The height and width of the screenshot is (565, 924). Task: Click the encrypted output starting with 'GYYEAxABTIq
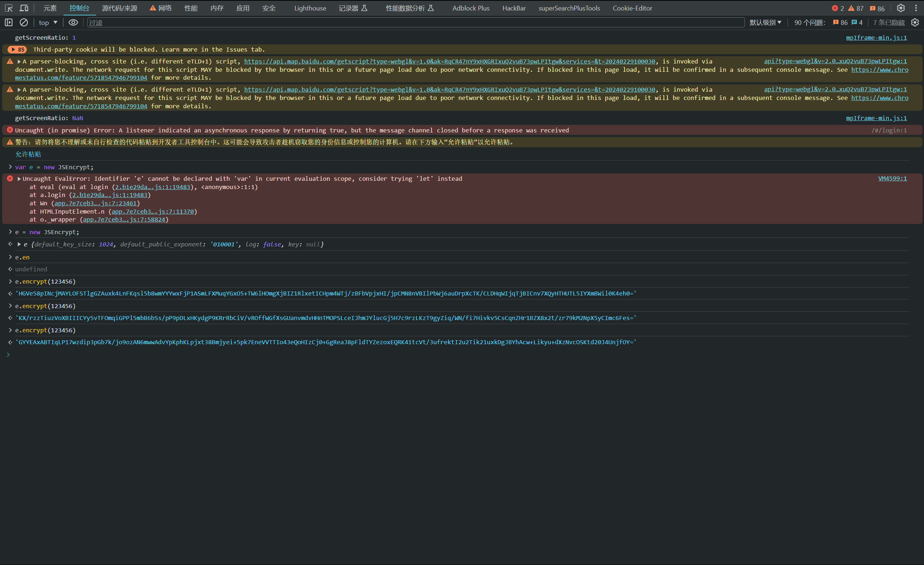pyautogui.click(x=325, y=342)
